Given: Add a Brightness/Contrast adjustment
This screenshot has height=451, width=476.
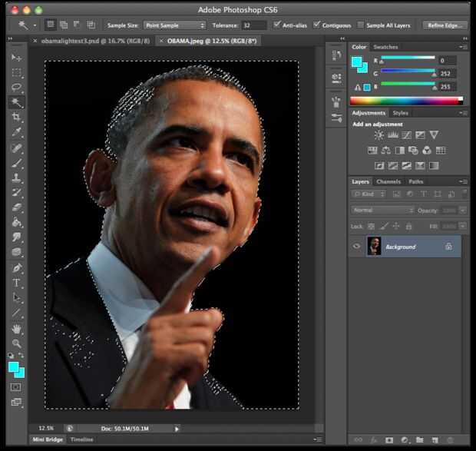Looking at the screenshot, I should tap(378, 135).
